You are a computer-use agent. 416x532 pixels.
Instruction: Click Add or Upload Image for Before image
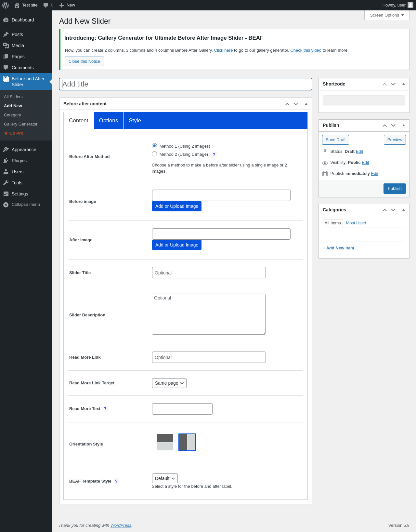[177, 206]
